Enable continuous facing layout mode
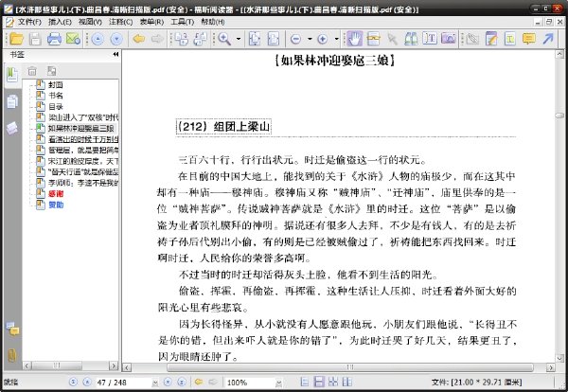568x392 pixels. click(x=333, y=382)
